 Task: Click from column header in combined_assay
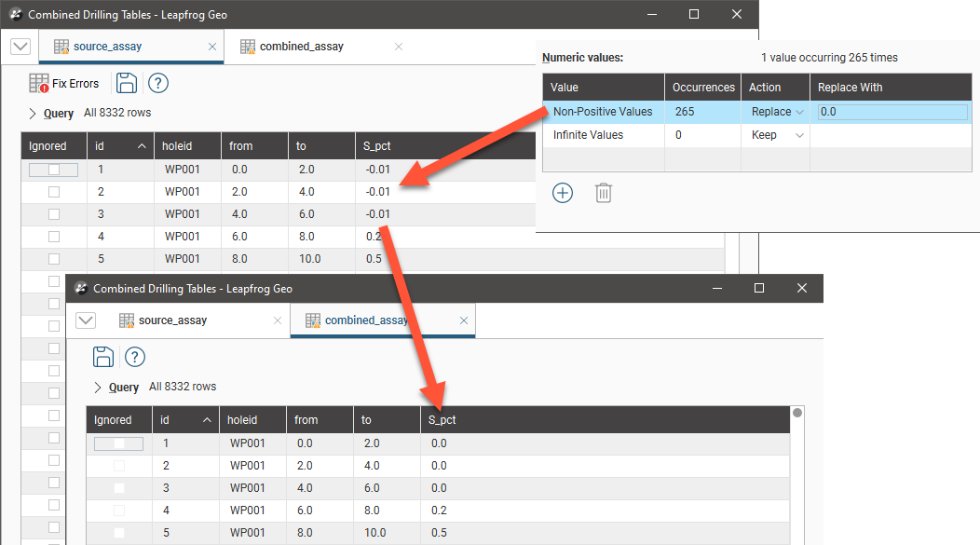[x=320, y=419]
